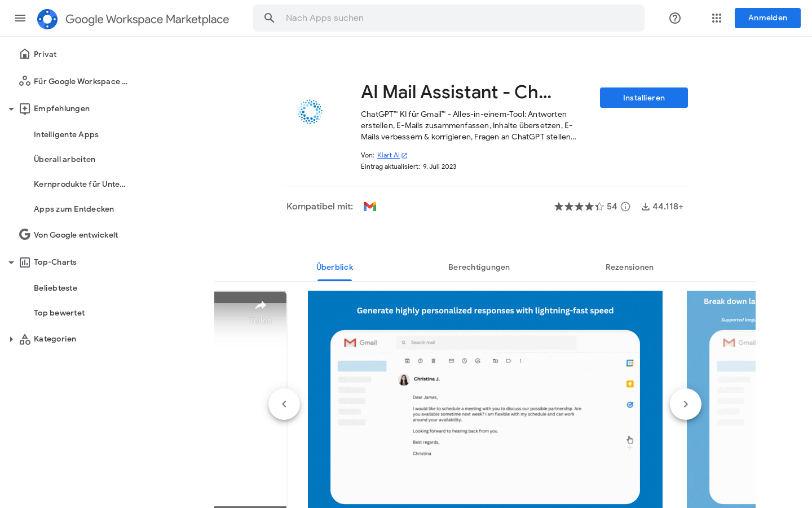Click the Gmail compatibility icon
The image size is (812, 508).
[x=370, y=207]
